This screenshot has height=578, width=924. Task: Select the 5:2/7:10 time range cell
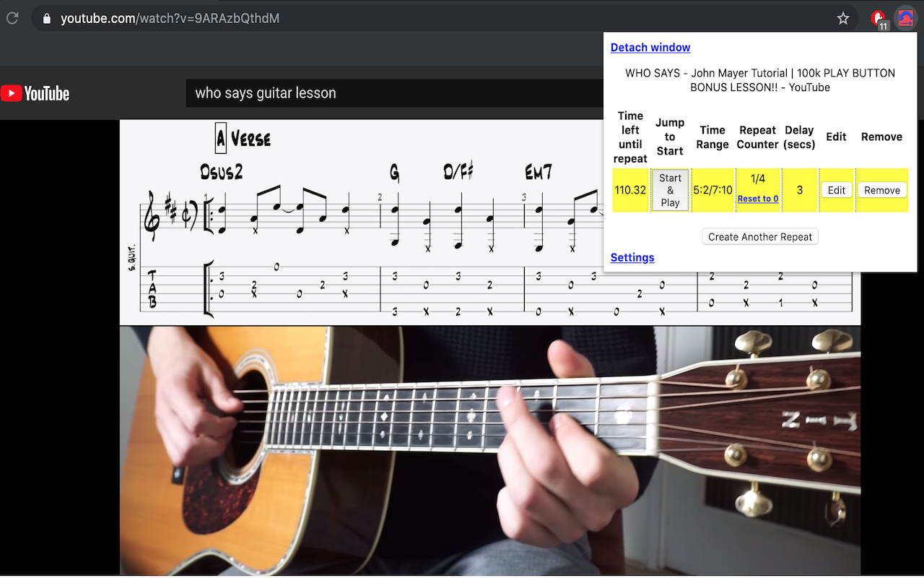tap(712, 190)
